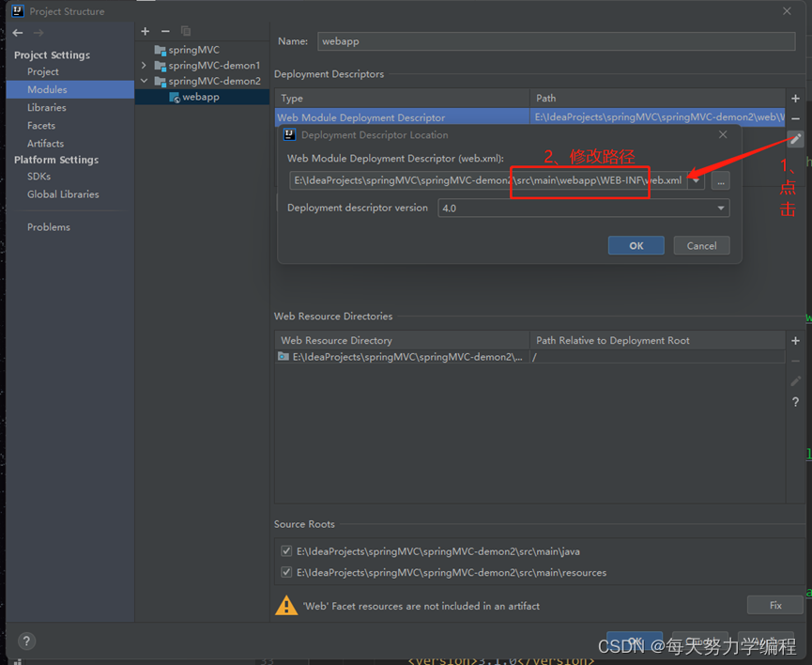Click the deployment root path slash cell

click(657, 357)
